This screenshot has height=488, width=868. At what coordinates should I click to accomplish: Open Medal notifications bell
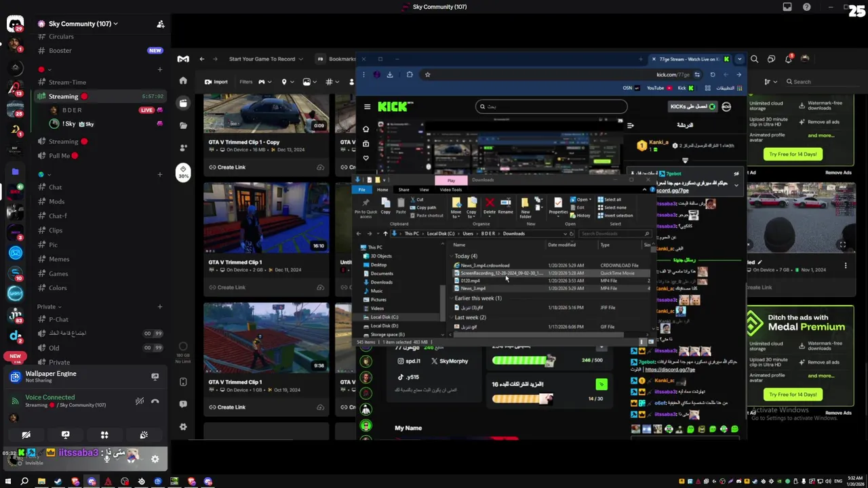pos(788,59)
